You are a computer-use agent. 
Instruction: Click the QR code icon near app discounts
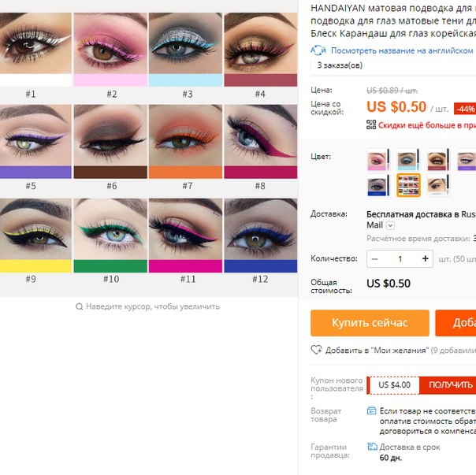coord(371,124)
